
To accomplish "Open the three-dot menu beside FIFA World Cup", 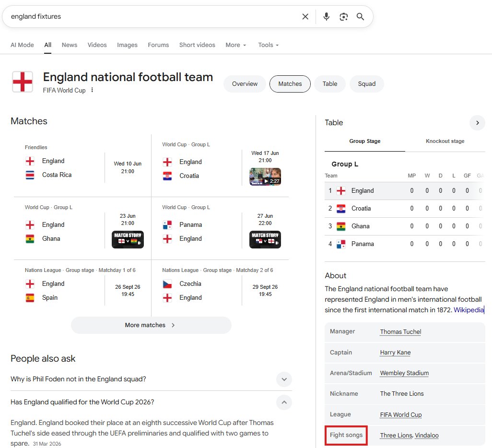I will click(92, 90).
